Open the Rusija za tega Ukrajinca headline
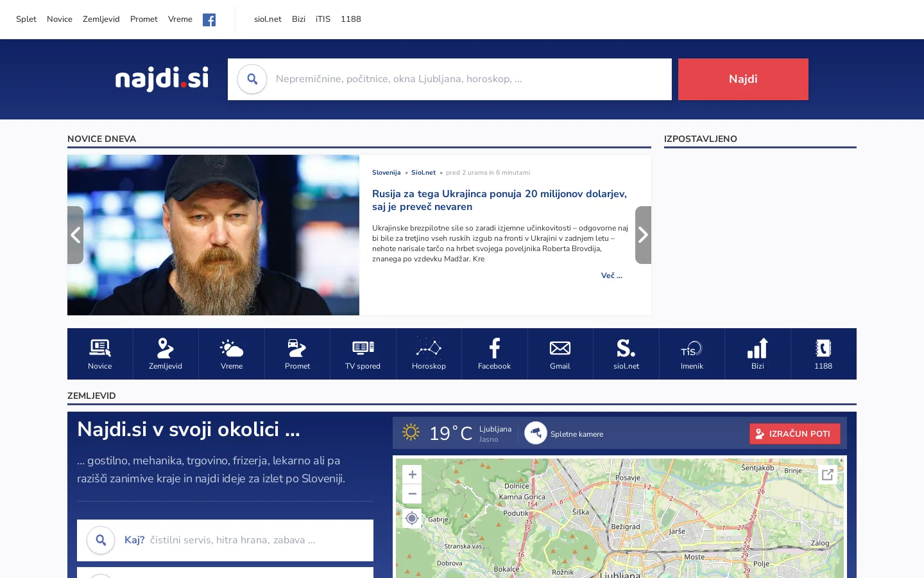The image size is (924, 578). point(499,200)
